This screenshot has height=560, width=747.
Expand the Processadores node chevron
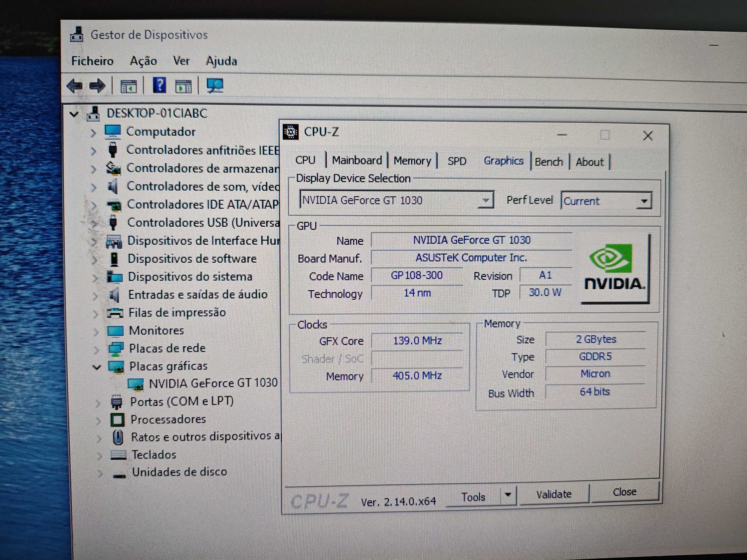click(x=98, y=421)
